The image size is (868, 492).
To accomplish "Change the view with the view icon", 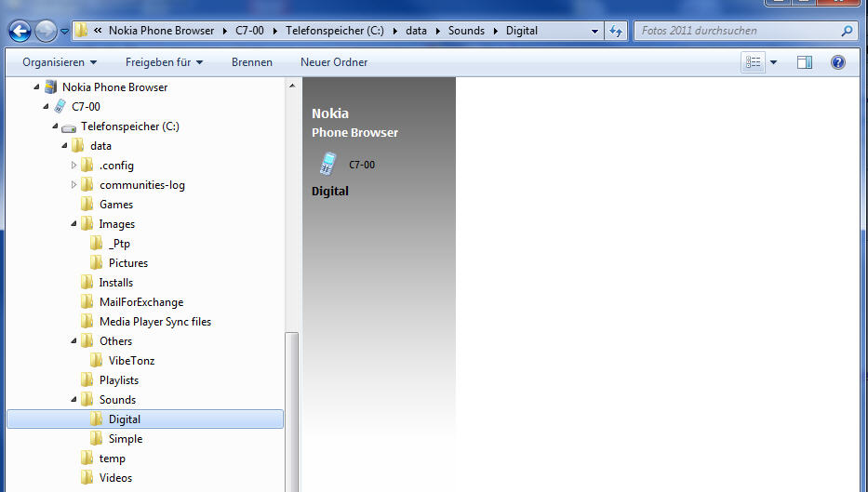I will tap(753, 62).
